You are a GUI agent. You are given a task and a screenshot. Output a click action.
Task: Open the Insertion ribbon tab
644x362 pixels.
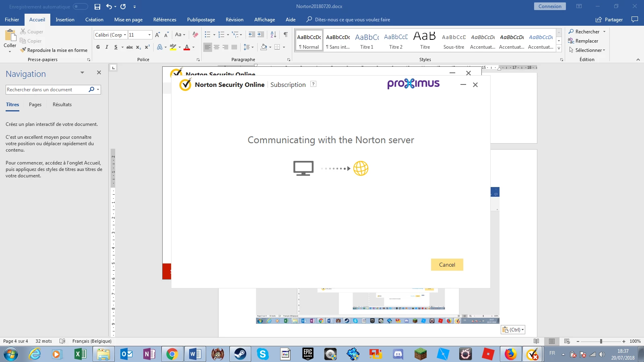click(x=65, y=20)
